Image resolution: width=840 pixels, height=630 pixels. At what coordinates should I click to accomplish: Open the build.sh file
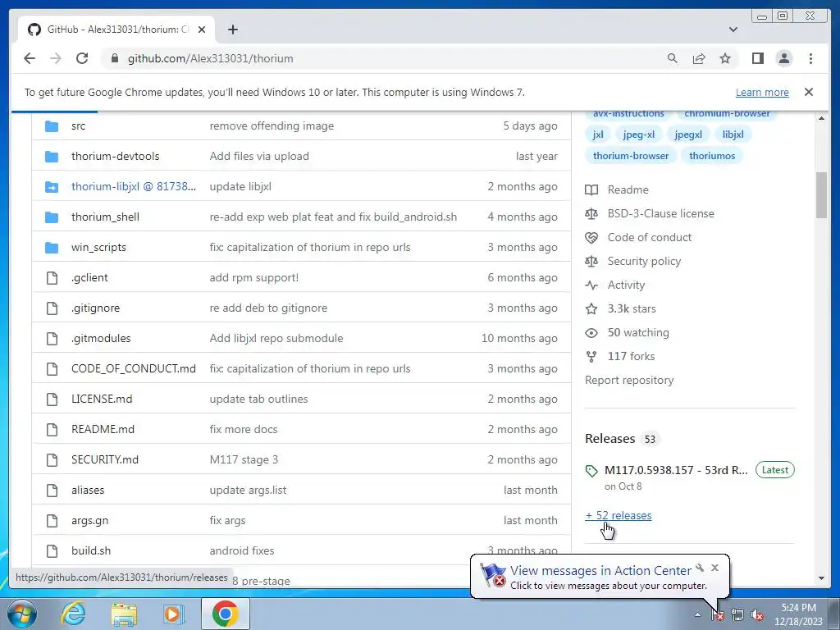tap(91, 550)
